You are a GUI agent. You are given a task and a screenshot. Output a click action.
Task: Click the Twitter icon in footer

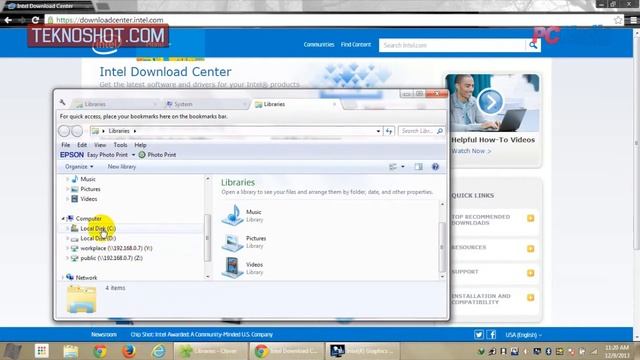479,335
